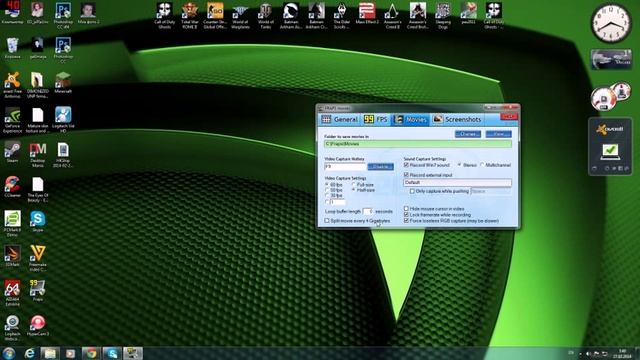Open Desktop Mania desktop icon
The image size is (640, 360).
pyautogui.click(x=38, y=155)
